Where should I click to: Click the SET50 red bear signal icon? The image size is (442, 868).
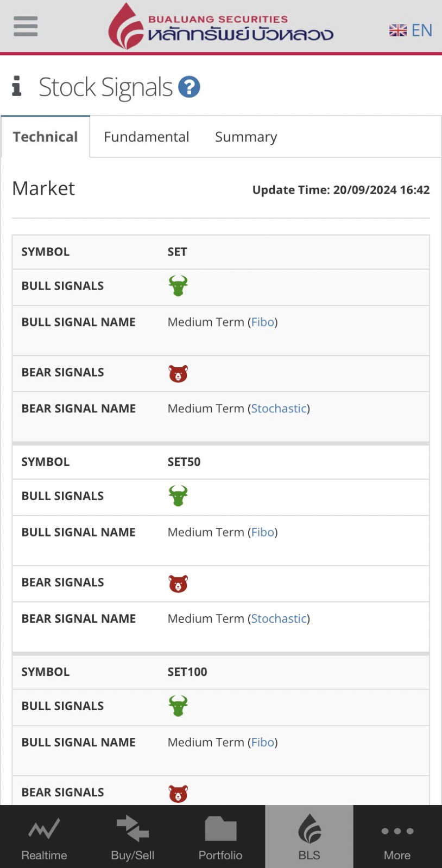178,584
